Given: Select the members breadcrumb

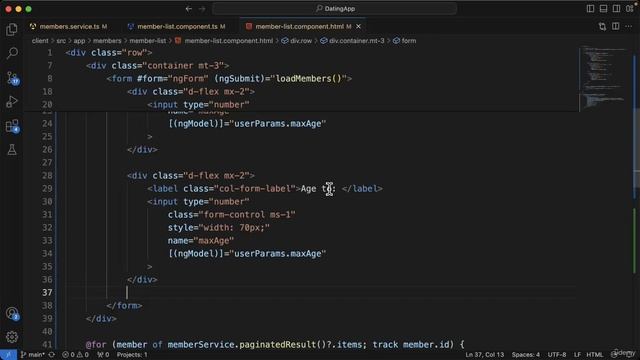Looking at the screenshot, I should click(x=107, y=41).
